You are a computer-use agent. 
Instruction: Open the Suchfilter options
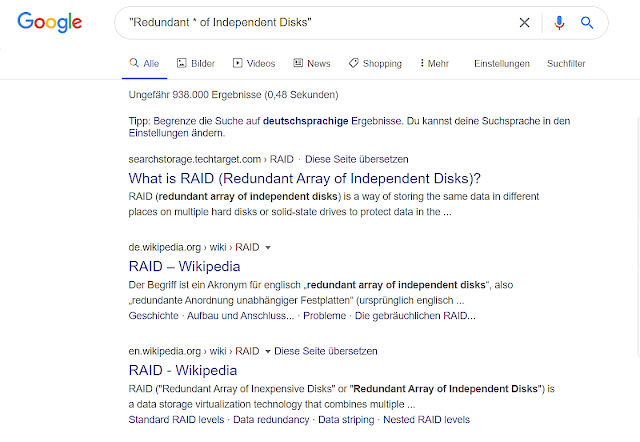(x=566, y=64)
